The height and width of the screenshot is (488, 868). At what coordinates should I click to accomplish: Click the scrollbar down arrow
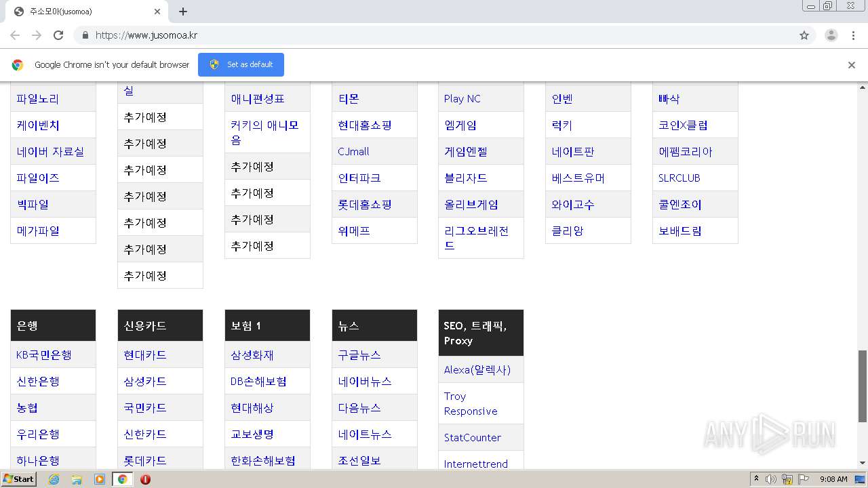tap(863, 463)
